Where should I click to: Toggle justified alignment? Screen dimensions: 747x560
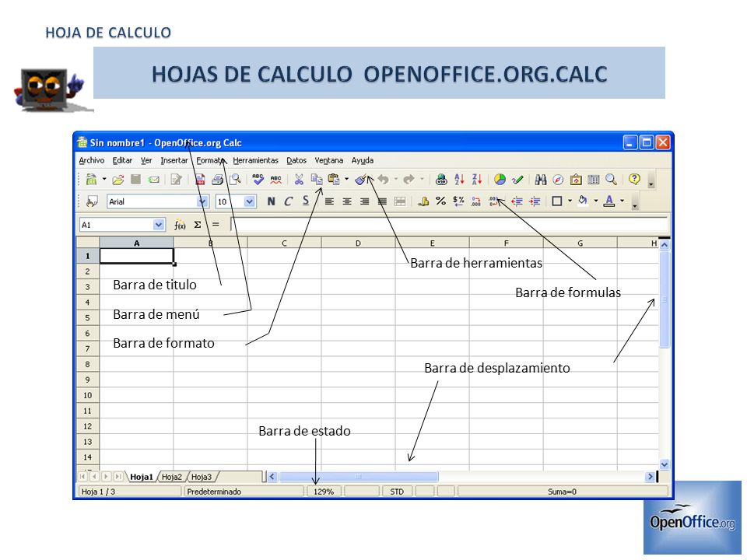(x=382, y=201)
